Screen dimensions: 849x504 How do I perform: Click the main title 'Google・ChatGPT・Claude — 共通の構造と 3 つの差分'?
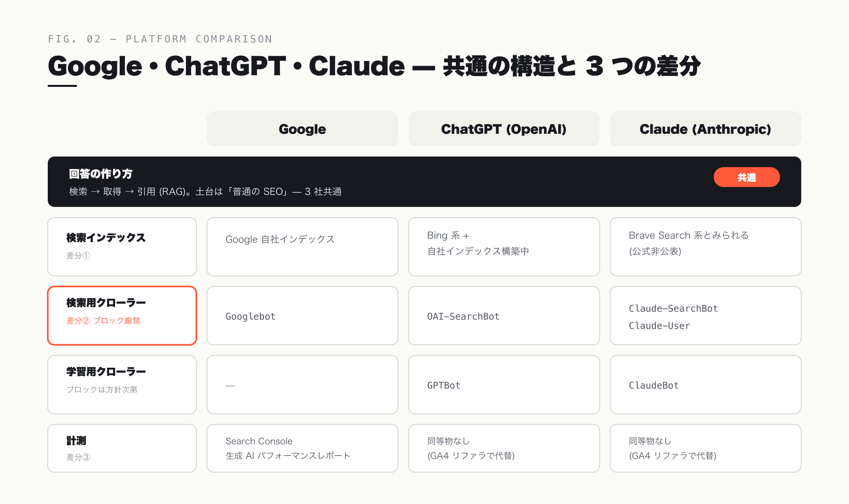(x=374, y=66)
